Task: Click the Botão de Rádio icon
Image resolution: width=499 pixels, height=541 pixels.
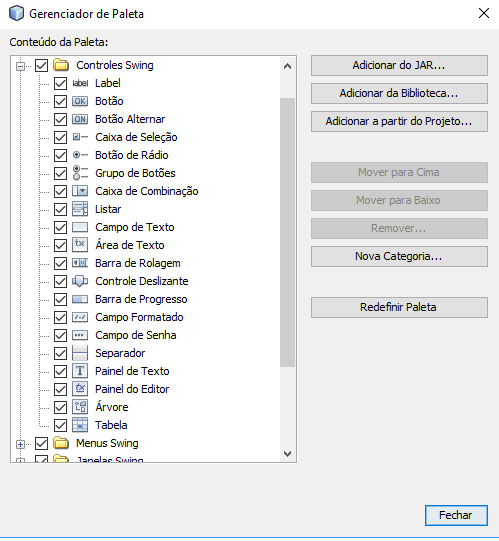Action: [80, 155]
